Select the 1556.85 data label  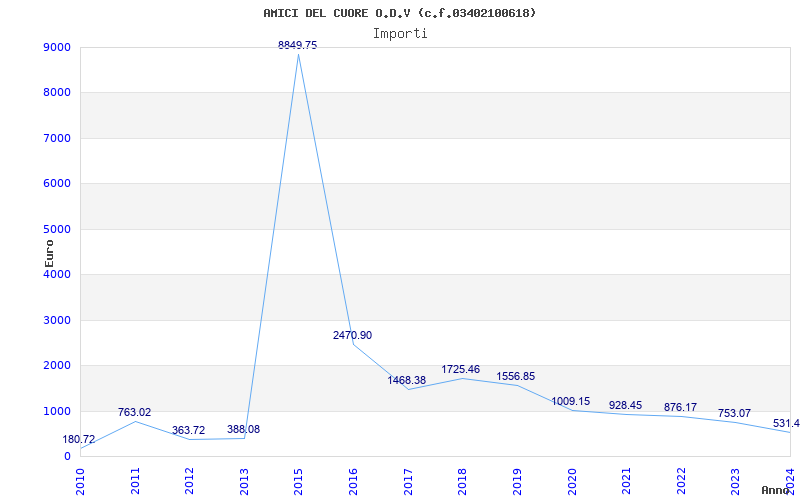point(516,377)
